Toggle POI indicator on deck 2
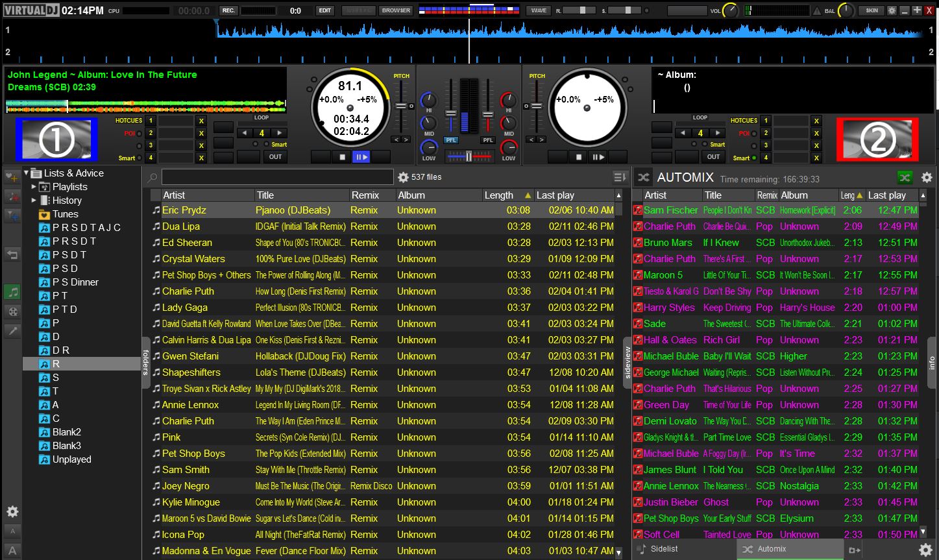The height and width of the screenshot is (560, 939). coord(754,133)
